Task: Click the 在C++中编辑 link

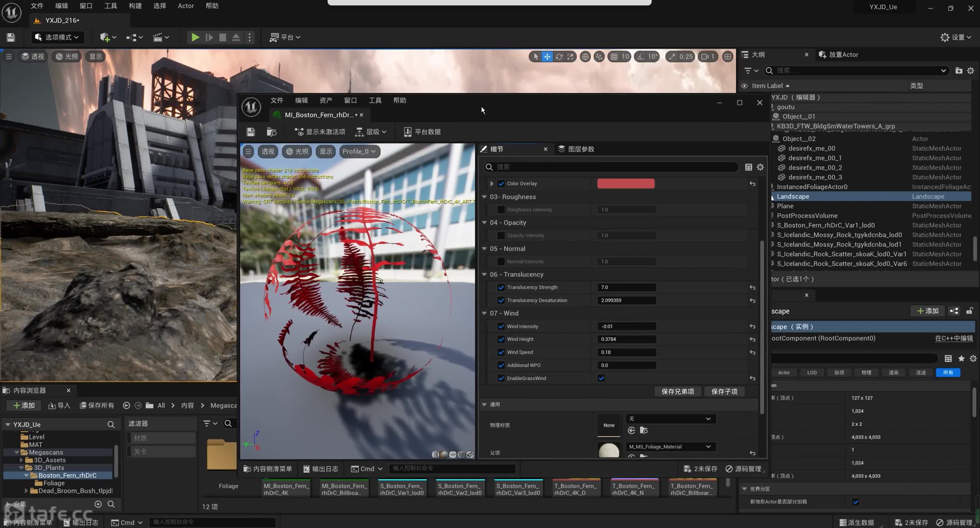Action: point(954,338)
